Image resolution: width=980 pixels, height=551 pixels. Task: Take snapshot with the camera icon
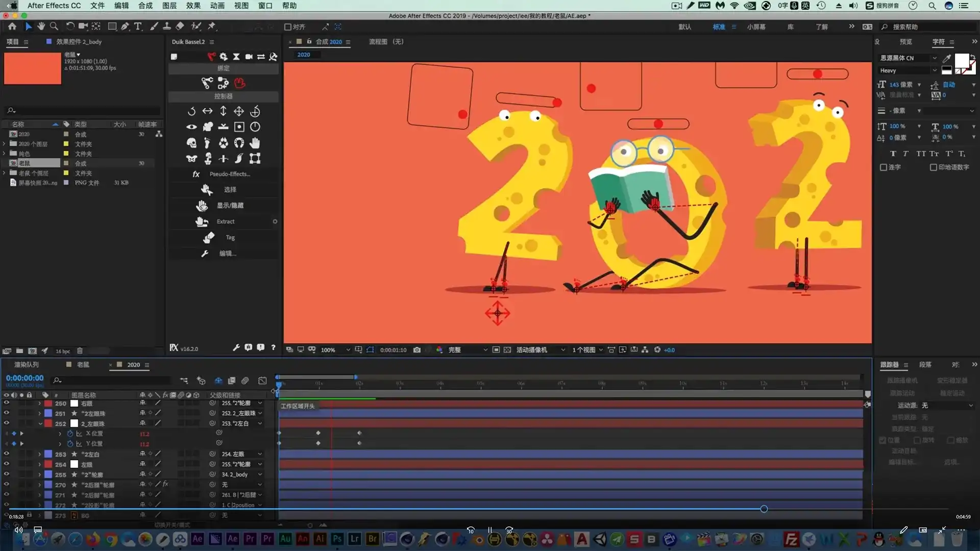(x=417, y=350)
